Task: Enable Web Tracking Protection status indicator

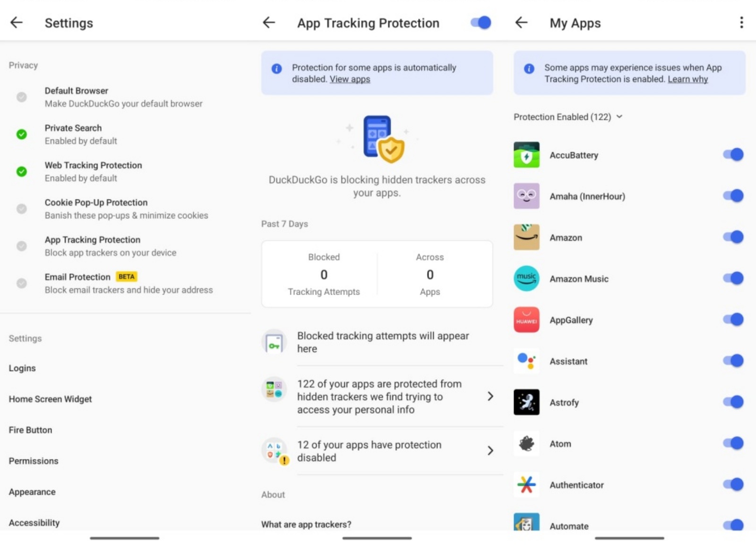Action: (x=21, y=172)
